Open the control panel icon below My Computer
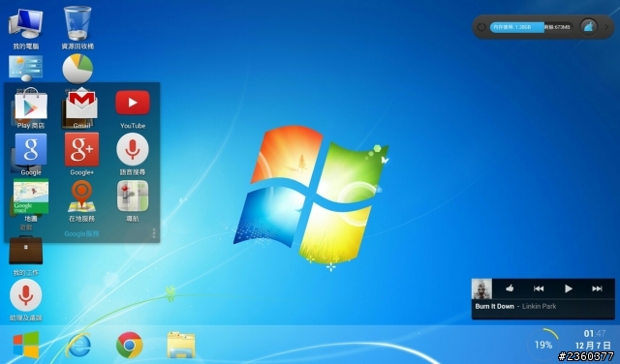 pos(26,68)
